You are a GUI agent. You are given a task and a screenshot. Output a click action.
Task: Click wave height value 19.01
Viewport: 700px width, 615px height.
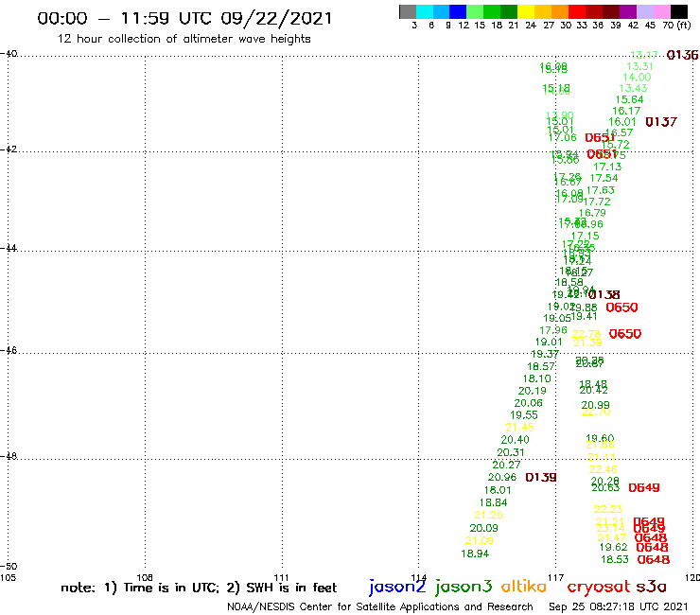tap(549, 343)
